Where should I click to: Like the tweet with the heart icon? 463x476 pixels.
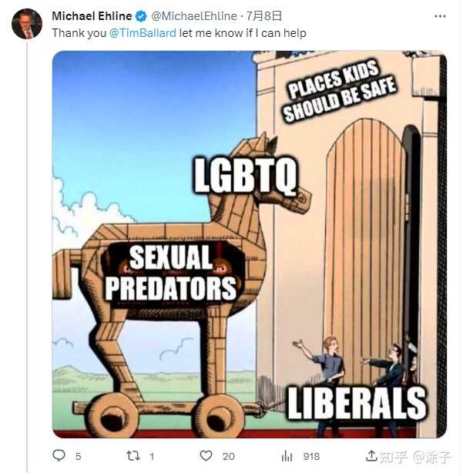(206, 456)
